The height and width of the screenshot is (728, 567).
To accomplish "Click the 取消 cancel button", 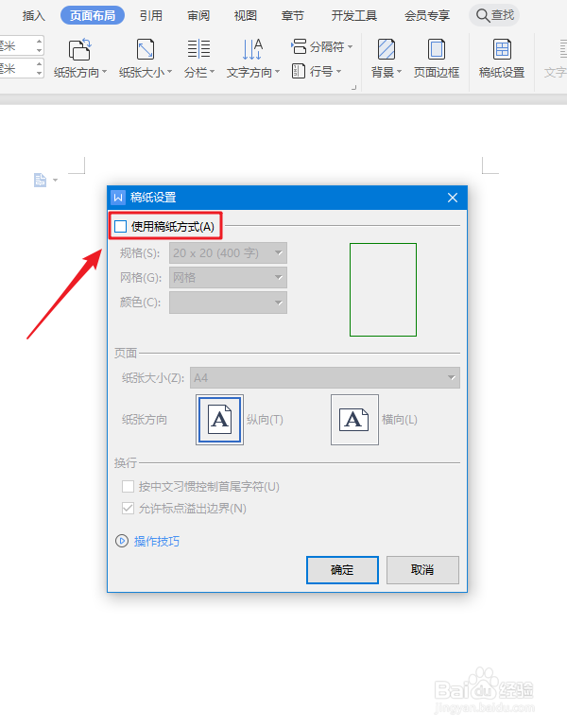I will [x=422, y=570].
